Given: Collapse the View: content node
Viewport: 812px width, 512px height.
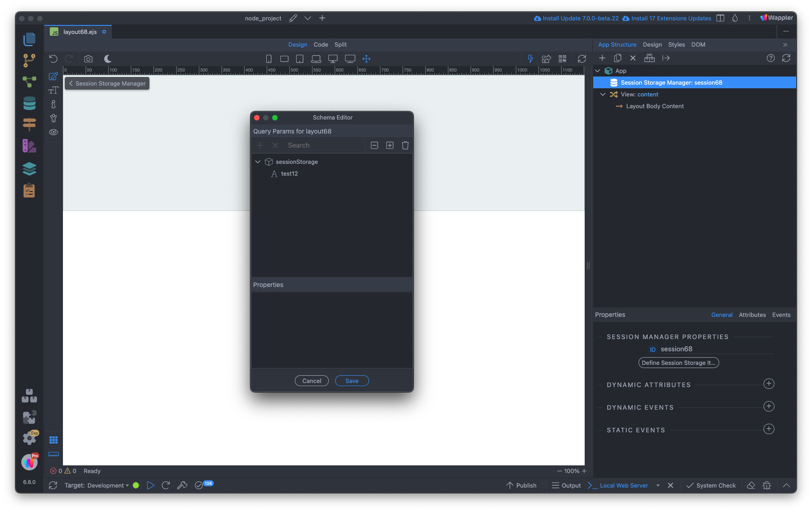Looking at the screenshot, I should [x=603, y=95].
